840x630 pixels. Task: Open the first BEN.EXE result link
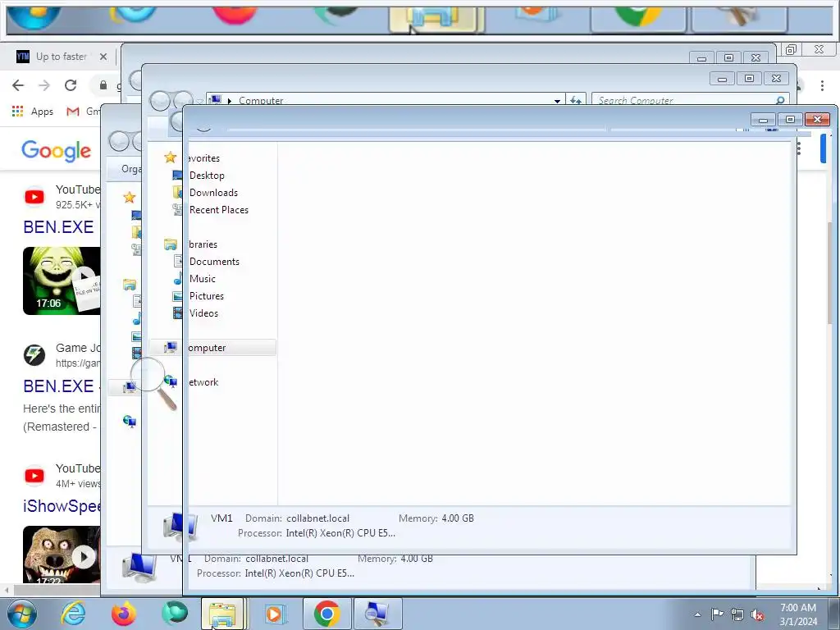pyautogui.click(x=59, y=227)
